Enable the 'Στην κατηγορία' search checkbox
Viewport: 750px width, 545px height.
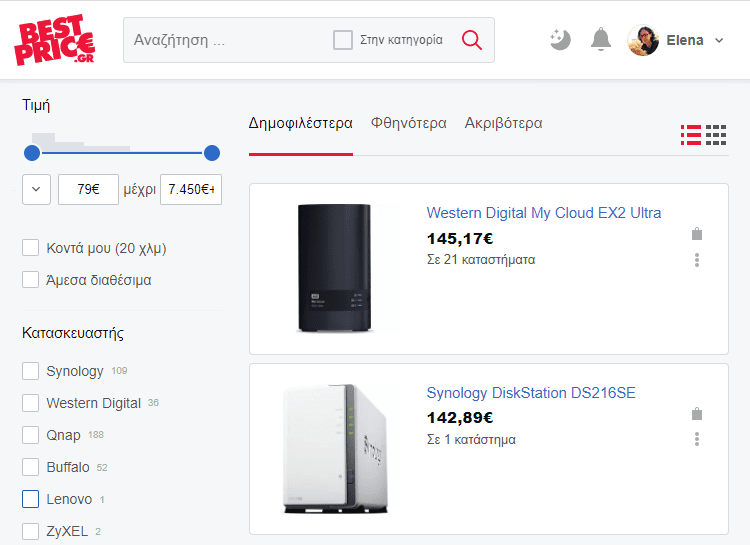[x=343, y=40]
